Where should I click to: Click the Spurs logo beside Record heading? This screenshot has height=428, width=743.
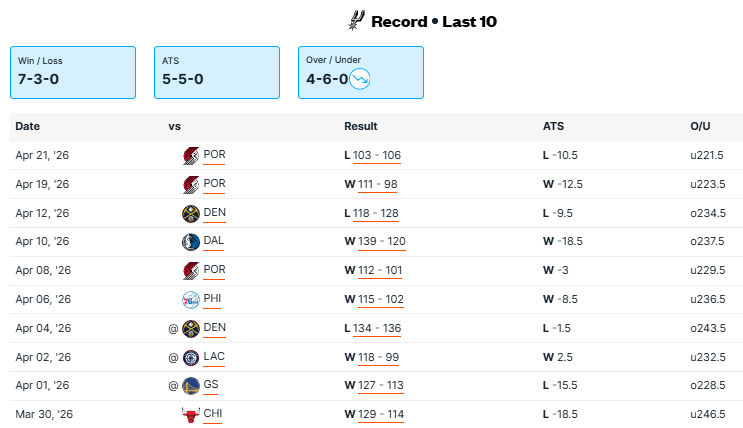pos(357,20)
